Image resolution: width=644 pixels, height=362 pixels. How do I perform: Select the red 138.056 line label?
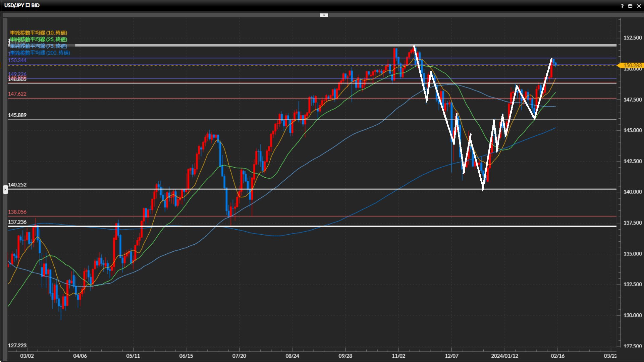click(17, 212)
